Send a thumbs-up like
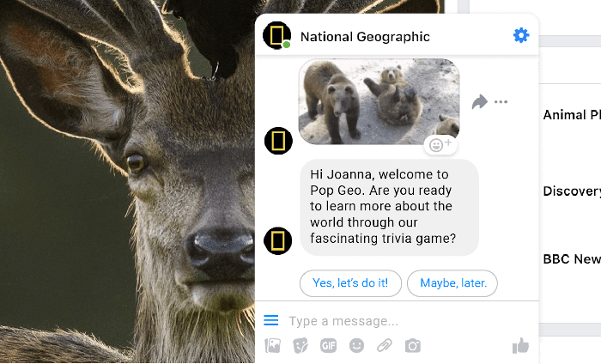This screenshot has width=601, height=364. click(520, 346)
